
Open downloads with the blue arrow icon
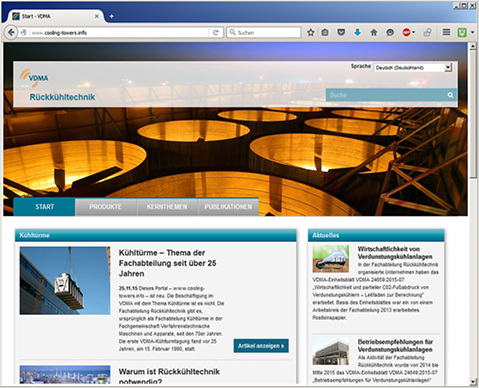(x=357, y=32)
